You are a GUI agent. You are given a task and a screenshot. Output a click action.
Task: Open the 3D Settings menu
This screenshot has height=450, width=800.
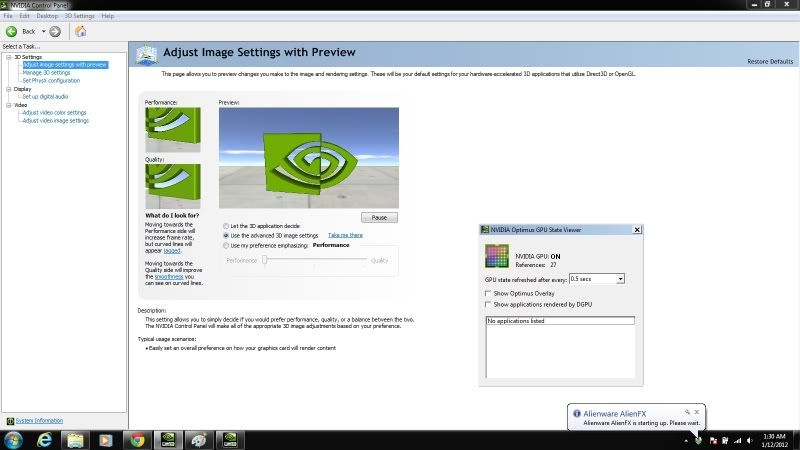tap(80, 16)
